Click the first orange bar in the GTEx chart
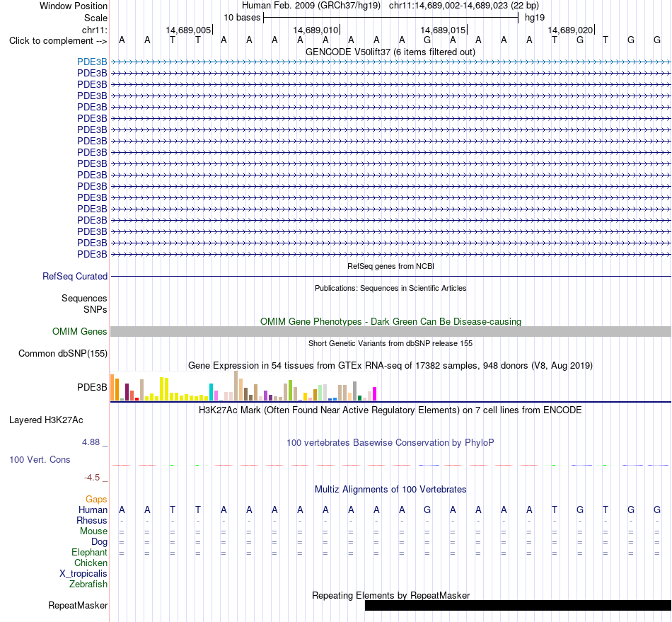The width and height of the screenshot is (672, 622). tap(112, 388)
